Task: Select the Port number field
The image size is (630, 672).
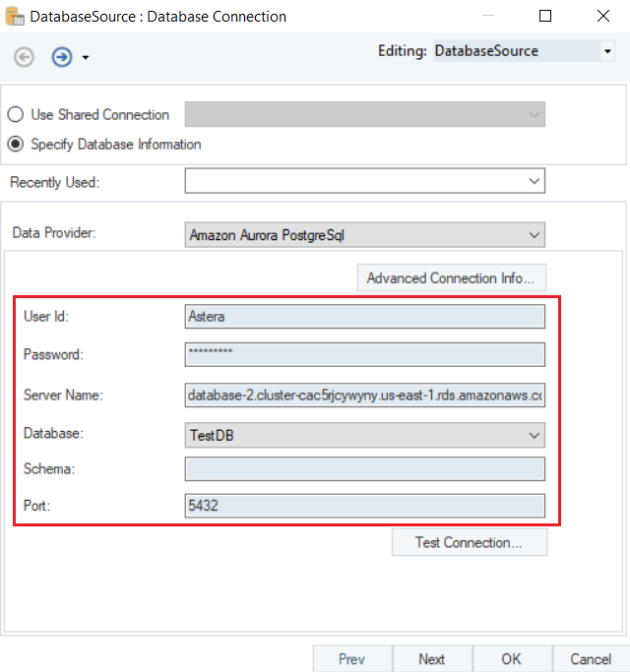Action: 364,505
